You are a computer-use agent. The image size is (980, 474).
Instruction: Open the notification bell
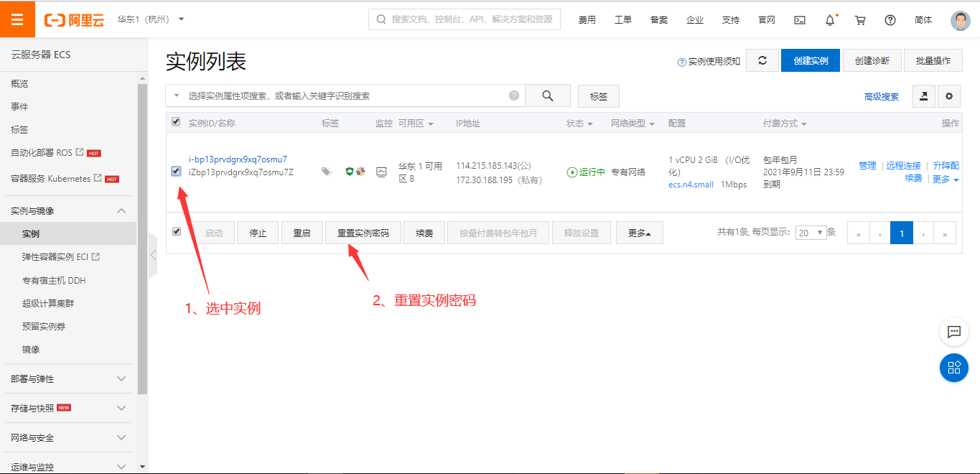829,19
